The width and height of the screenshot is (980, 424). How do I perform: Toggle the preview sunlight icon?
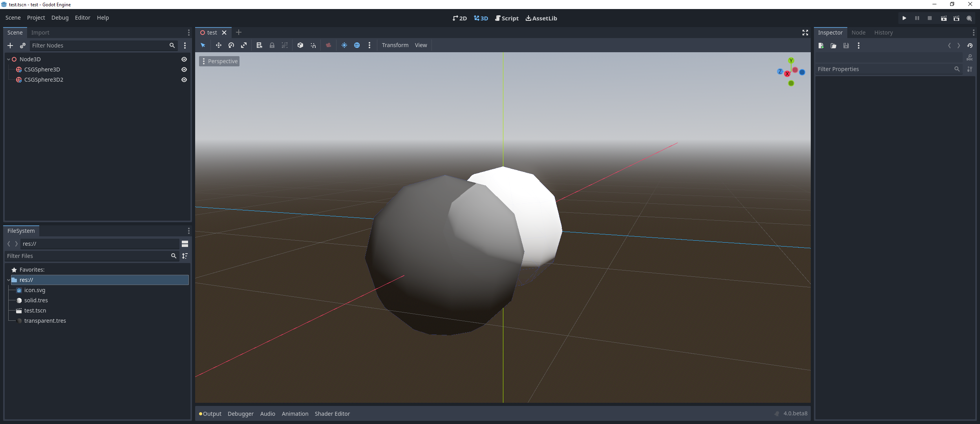(x=344, y=45)
